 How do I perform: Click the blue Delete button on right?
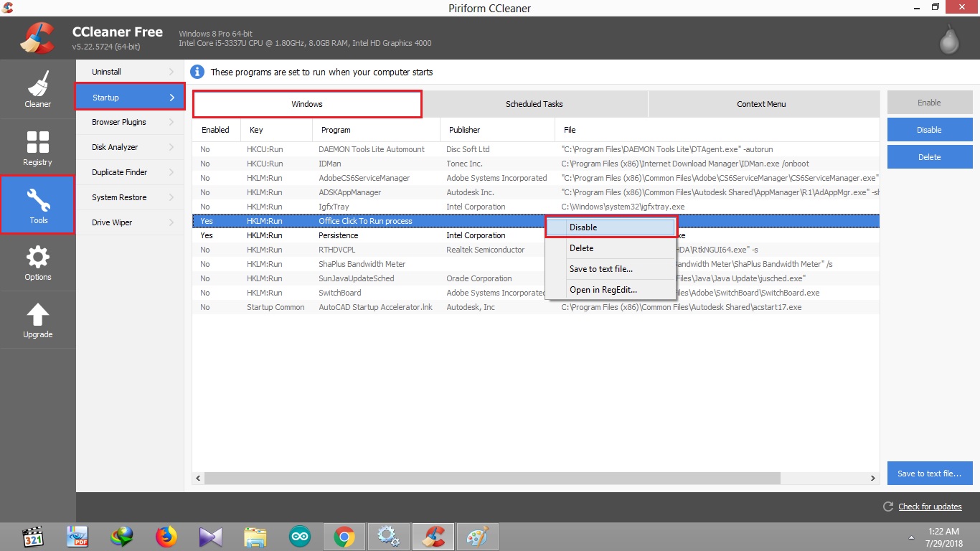point(929,157)
